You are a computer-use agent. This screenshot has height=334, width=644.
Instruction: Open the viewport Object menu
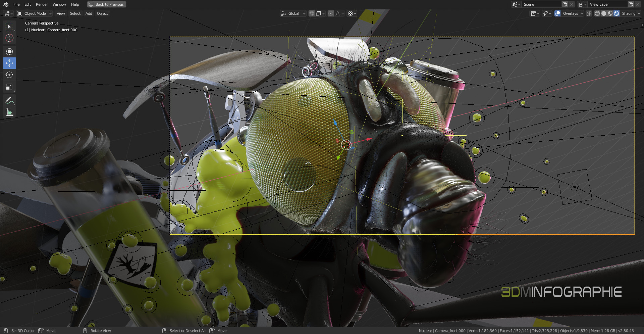[102, 13]
